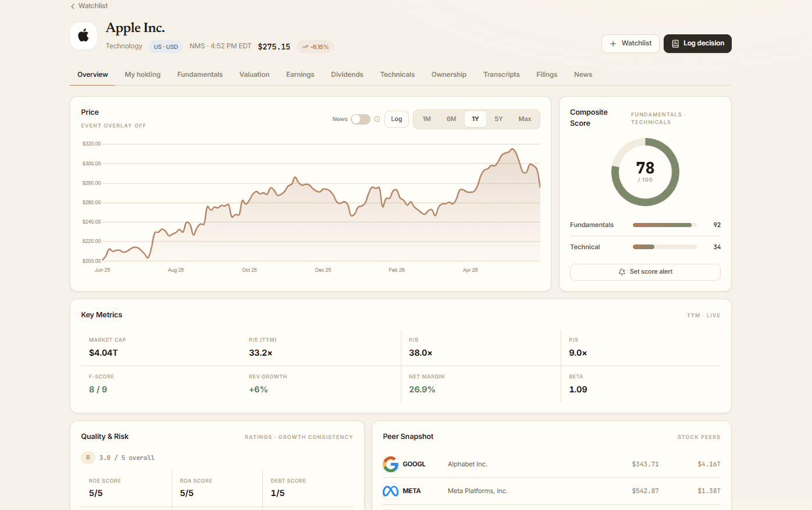Click the Debt Score 1/5 cell
The image size is (812, 510).
tap(308, 488)
